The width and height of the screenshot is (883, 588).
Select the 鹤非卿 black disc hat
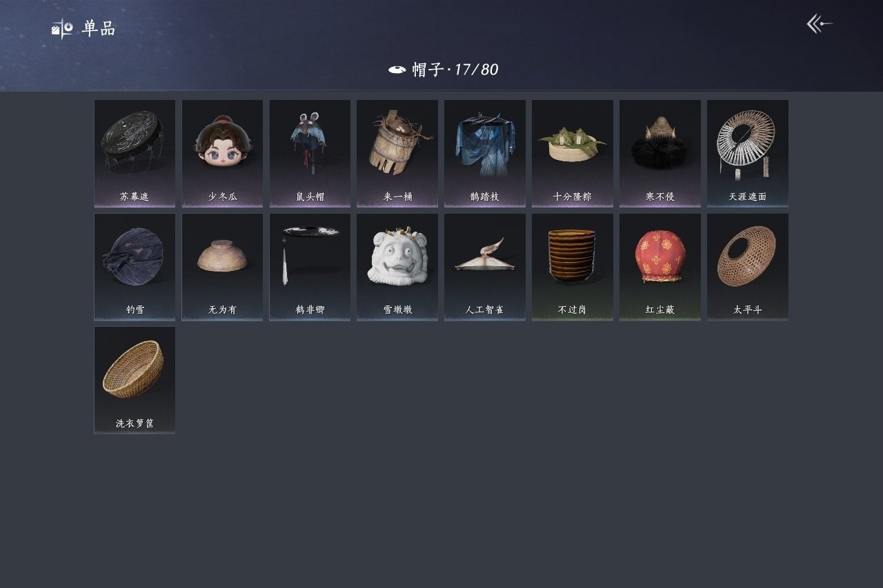click(310, 267)
